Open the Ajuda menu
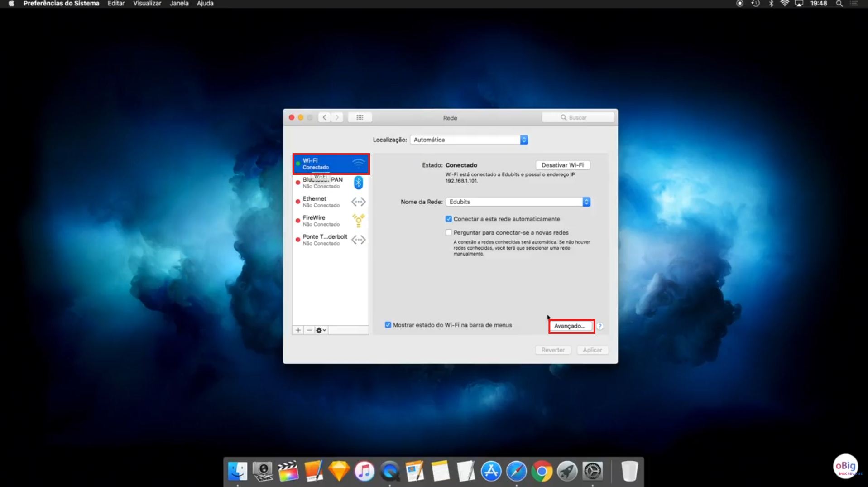This screenshot has width=868, height=487. 205,3
